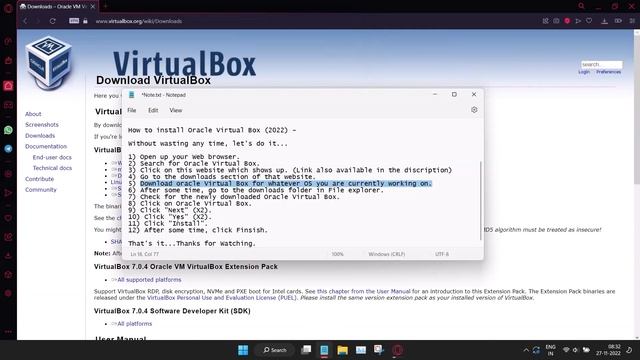Switch to Notepad in the taskbar
Image resolution: width=640 pixels, height=360 pixels.
324,350
